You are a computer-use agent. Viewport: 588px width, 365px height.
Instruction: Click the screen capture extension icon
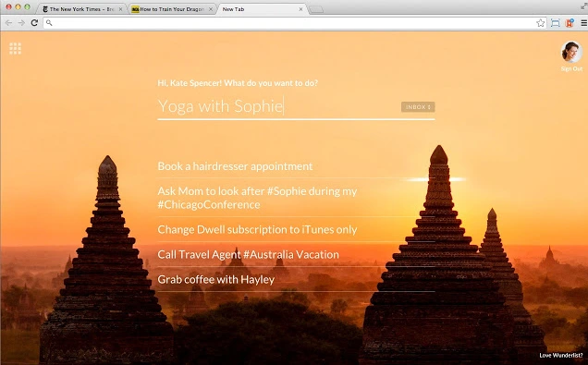pos(556,23)
